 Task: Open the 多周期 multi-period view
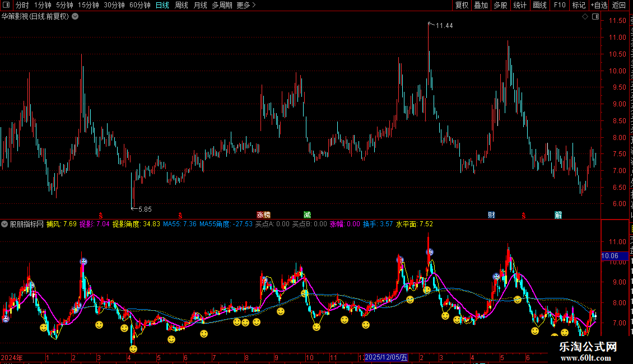tap(222, 5)
